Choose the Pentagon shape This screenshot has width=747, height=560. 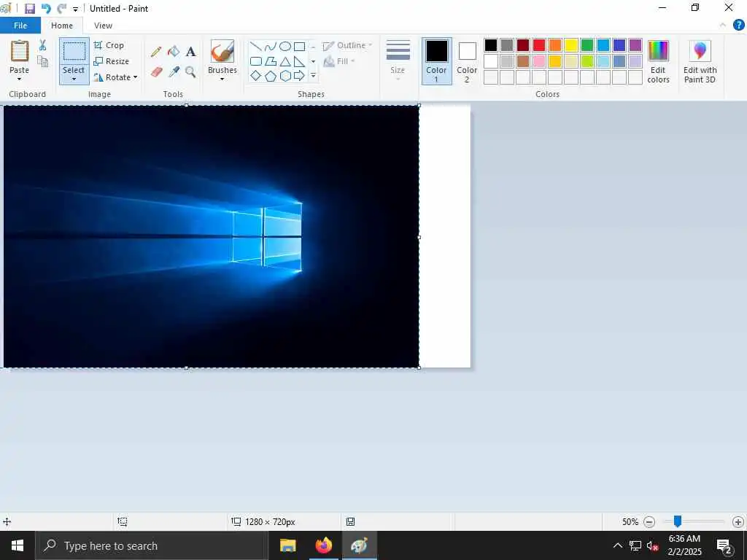271,76
